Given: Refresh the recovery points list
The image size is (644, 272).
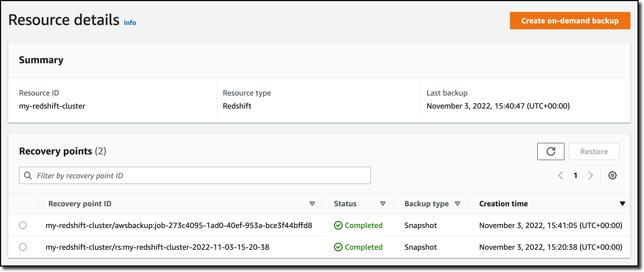Looking at the screenshot, I should (x=551, y=151).
